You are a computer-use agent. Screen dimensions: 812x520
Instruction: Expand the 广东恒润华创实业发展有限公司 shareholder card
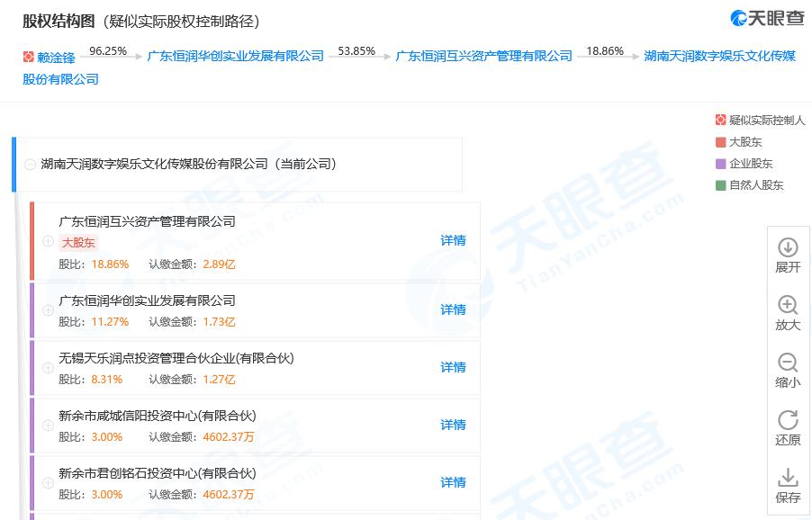pyautogui.click(x=48, y=309)
